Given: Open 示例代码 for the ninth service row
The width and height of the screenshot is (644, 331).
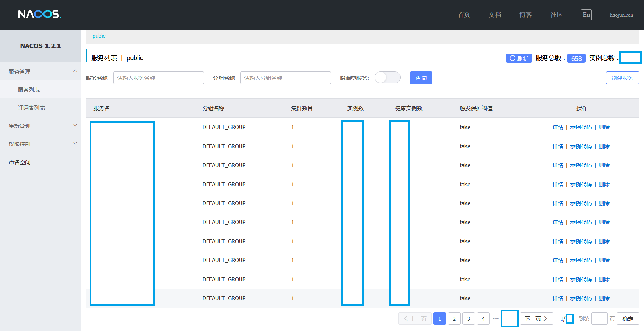Looking at the screenshot, I should coord(581,280).
